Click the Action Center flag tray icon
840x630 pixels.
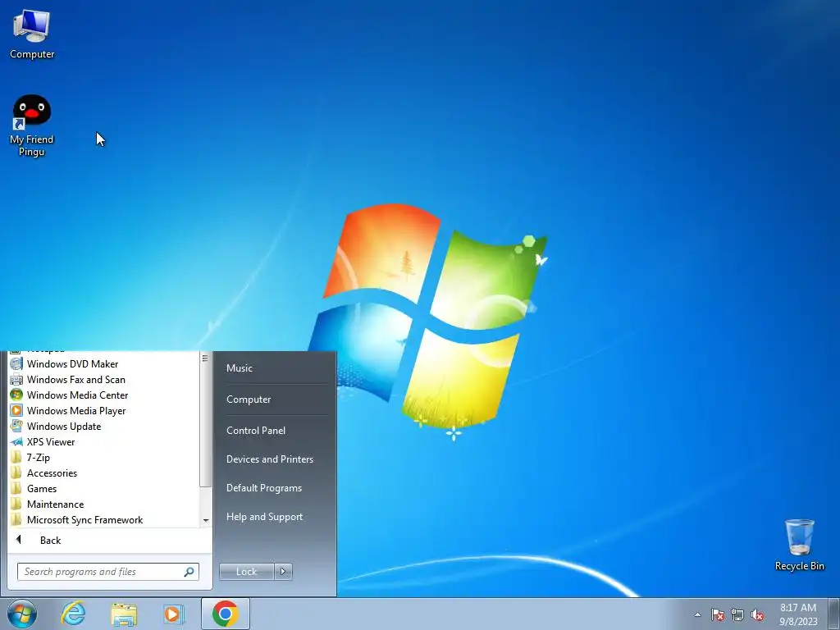click(717, 614)
